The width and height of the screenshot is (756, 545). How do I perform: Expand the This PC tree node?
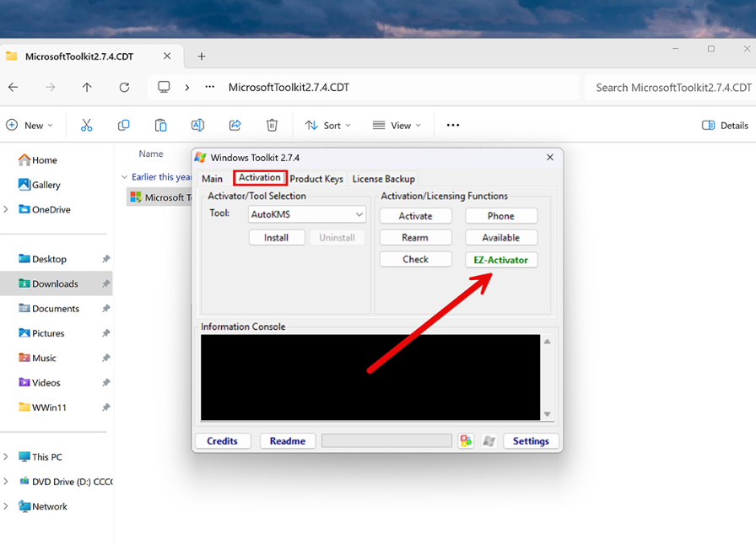click(x=7, y=457)
